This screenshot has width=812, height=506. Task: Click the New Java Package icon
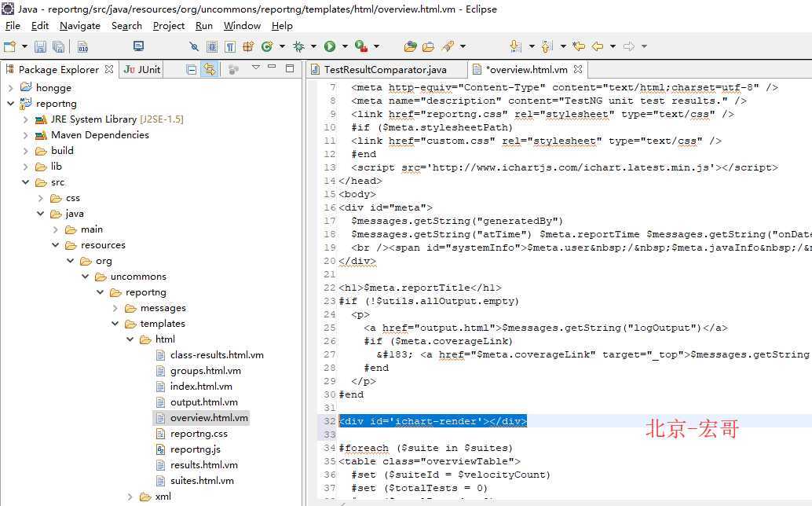(x=248, y=46)
